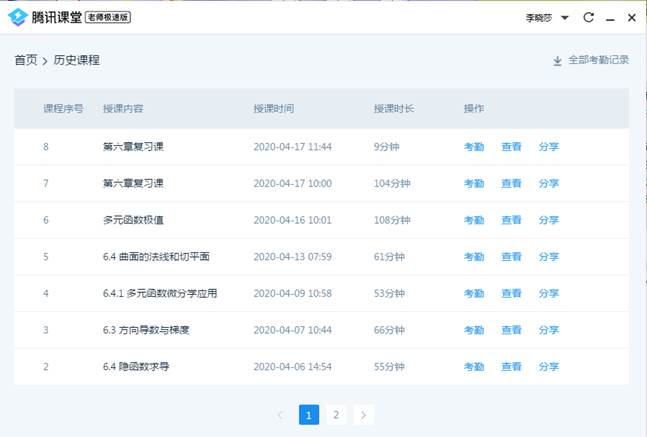Click the Tencent Classroom logo icon
This screenshot has height=437, width=647.
16,17
